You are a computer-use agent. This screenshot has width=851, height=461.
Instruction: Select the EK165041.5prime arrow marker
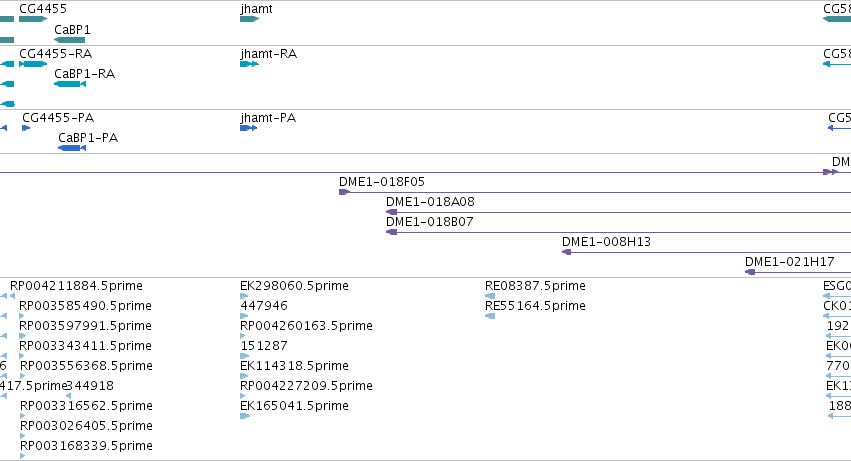tap(245, 416)
